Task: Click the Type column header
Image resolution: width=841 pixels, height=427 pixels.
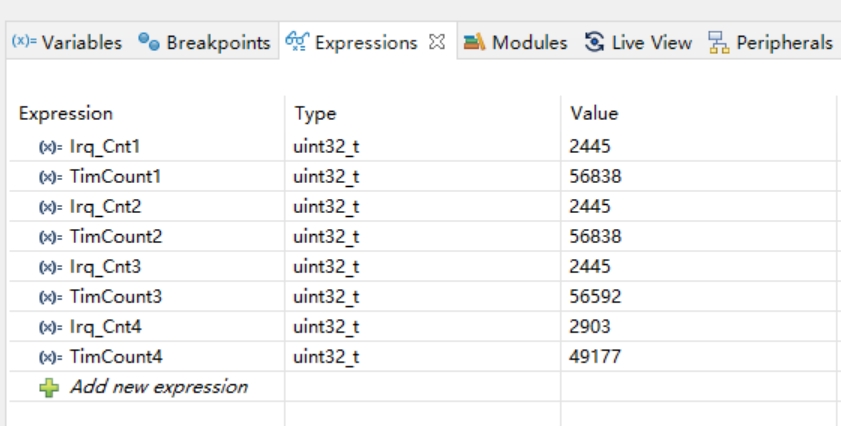Action: point(313,114)
